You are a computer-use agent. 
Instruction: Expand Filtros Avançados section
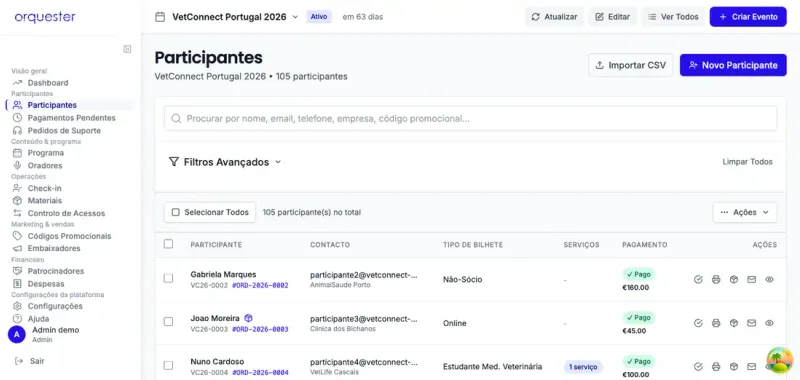click(x=225, y=162)
